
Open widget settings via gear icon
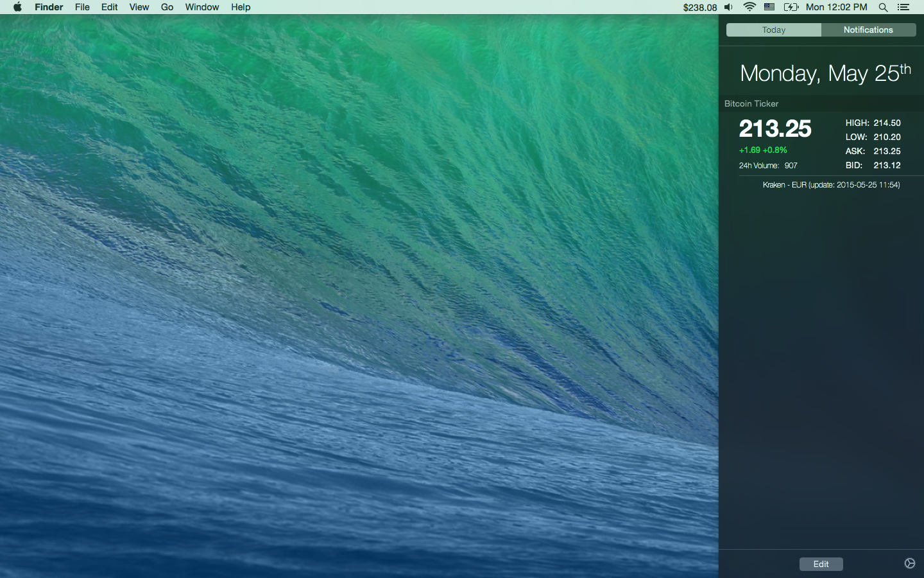[x=909, y=563]
